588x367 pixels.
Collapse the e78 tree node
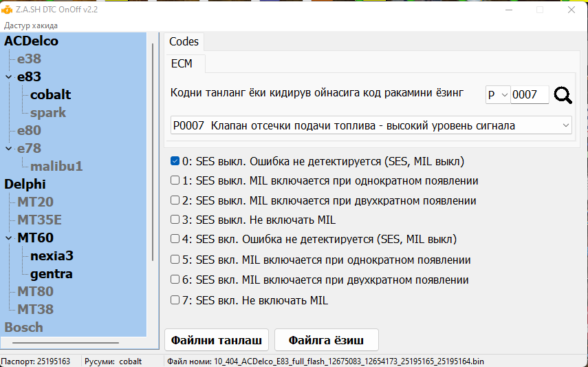pyautogui.click(x=9, y=149)
